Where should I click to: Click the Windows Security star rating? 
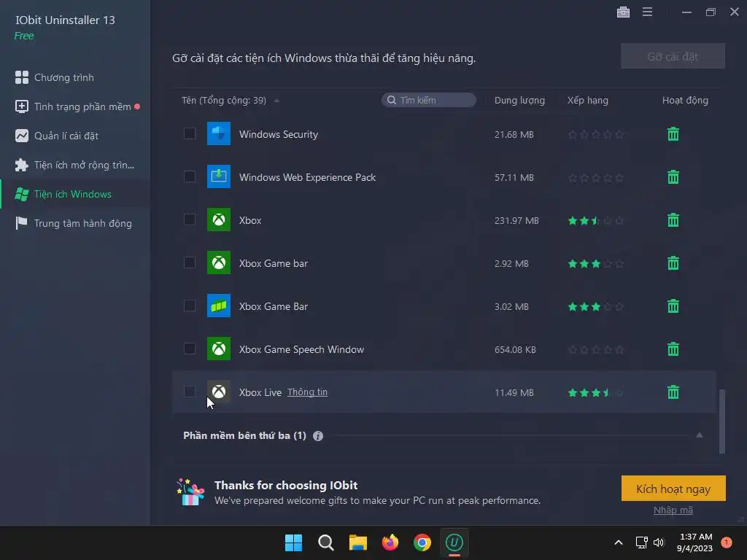point(595,135)
